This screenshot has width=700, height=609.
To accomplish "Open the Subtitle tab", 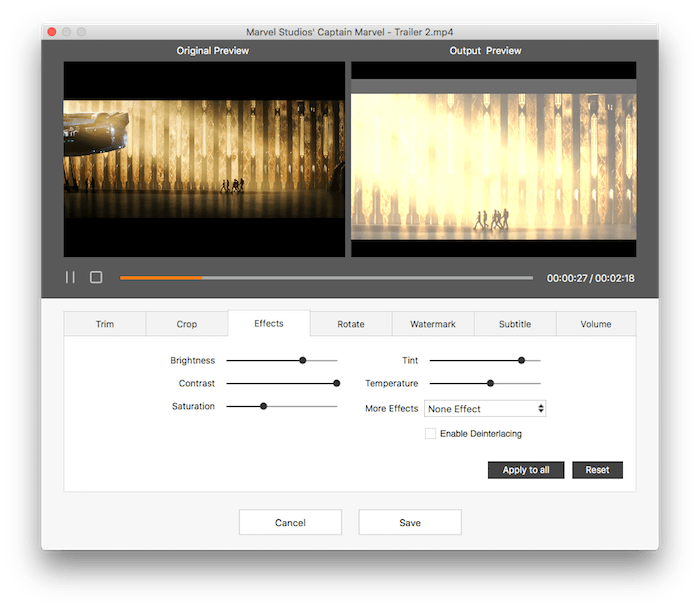I will pos(515,324).
